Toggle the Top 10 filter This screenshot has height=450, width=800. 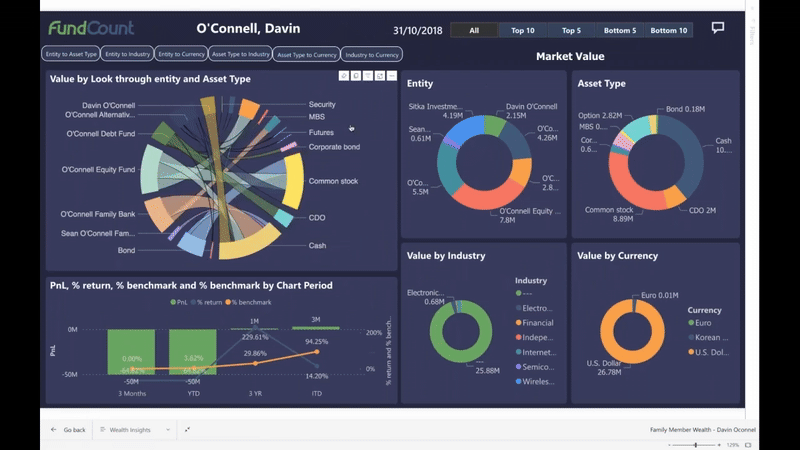click(523, 30)
